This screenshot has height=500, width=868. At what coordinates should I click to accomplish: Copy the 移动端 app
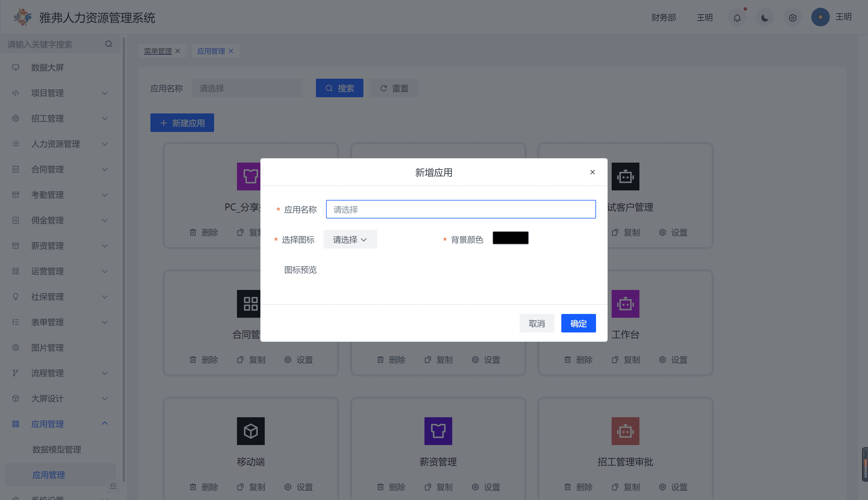click(x=251, y=487)
